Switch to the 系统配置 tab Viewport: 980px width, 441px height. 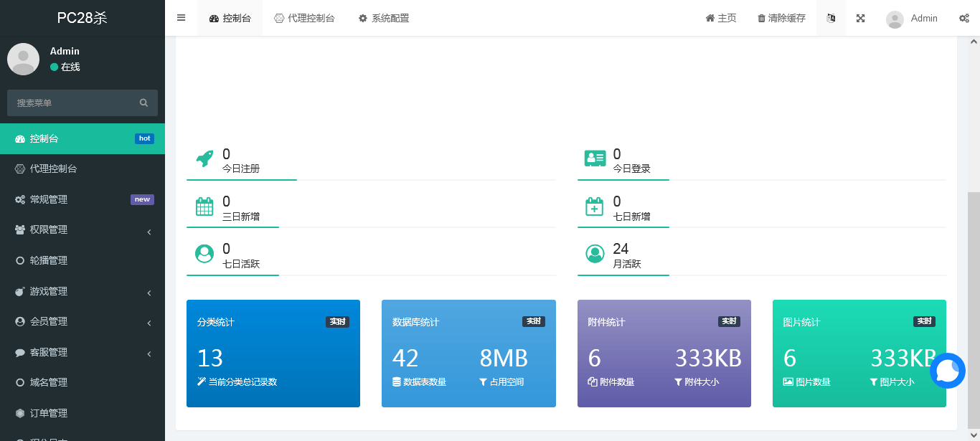pyautogui.click(x=385, y=18)
